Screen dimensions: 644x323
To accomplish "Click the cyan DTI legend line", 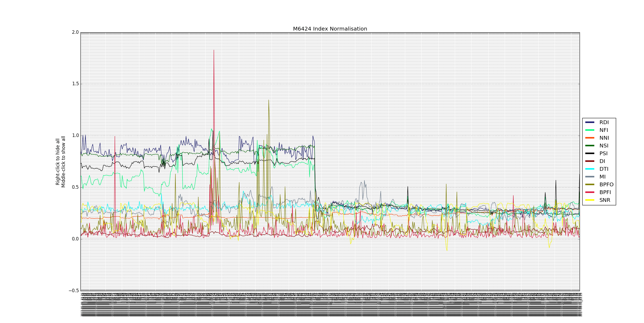I will tap(590, 169).
